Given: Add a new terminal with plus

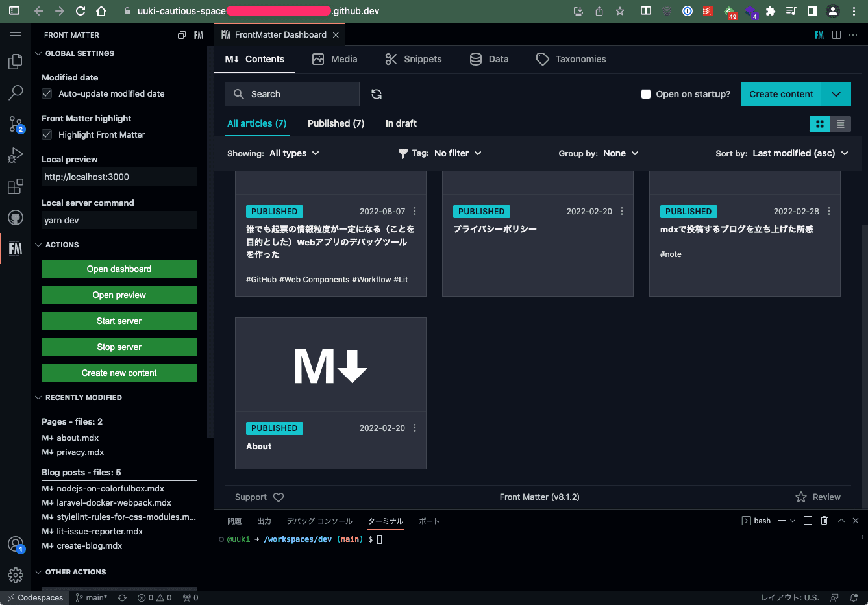Looking at the screenshot, I should click(x=782, y=521).
